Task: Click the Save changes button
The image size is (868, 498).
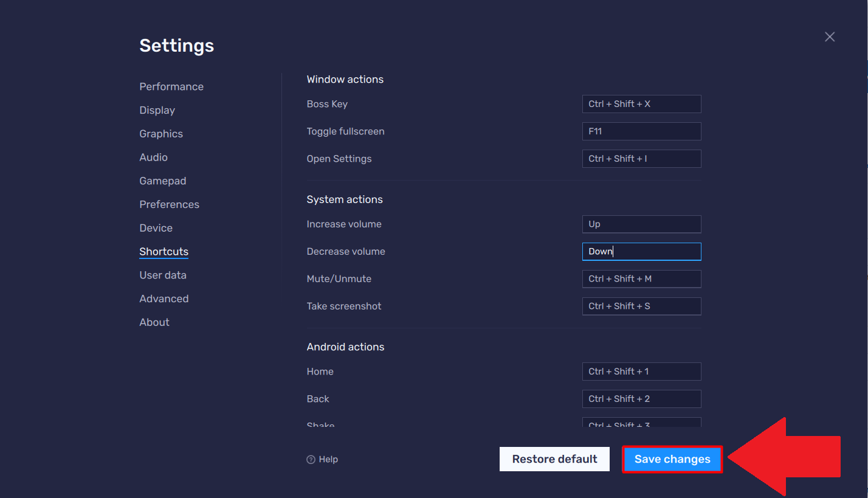Action: point(672,459)
